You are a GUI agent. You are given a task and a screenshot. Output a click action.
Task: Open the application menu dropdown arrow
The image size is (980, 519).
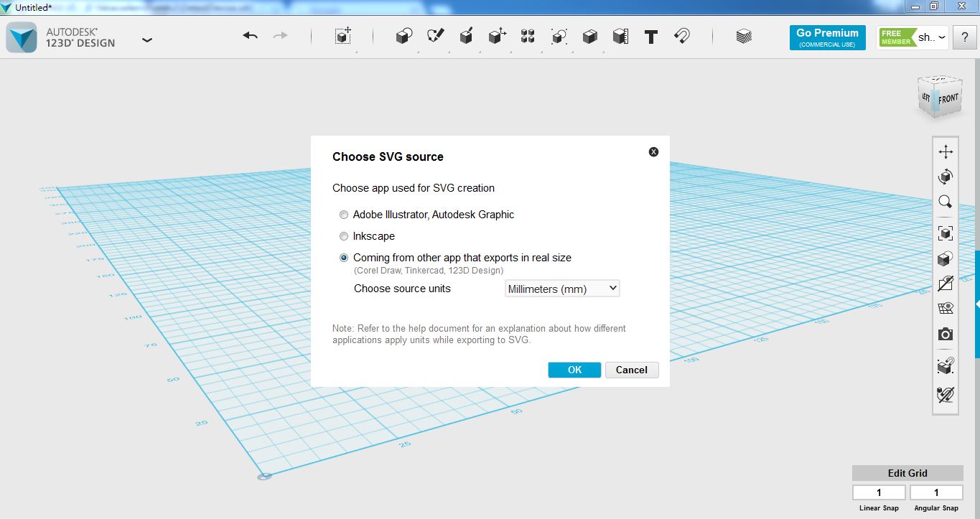click(x=147, y=40)
